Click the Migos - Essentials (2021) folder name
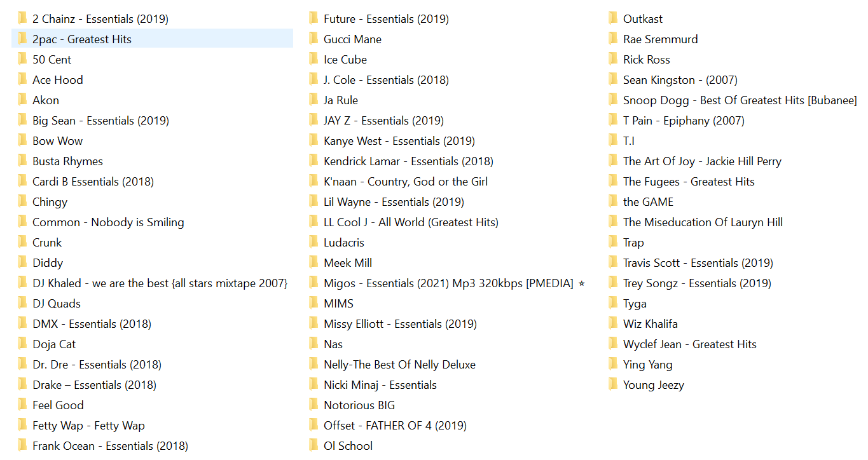The width and height of the screenshot is (868, 460). tap(448, 283)
